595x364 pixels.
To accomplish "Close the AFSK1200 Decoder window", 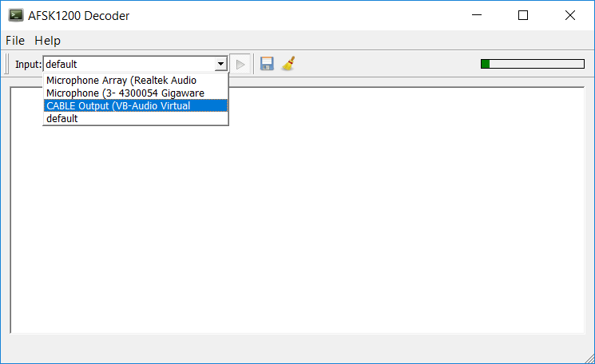I will pos(570,15).
